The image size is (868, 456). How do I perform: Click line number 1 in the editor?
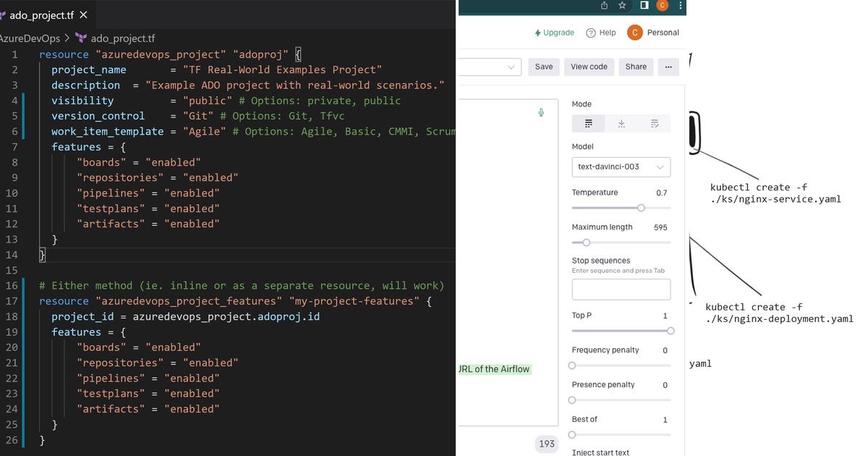click(15, 54)
